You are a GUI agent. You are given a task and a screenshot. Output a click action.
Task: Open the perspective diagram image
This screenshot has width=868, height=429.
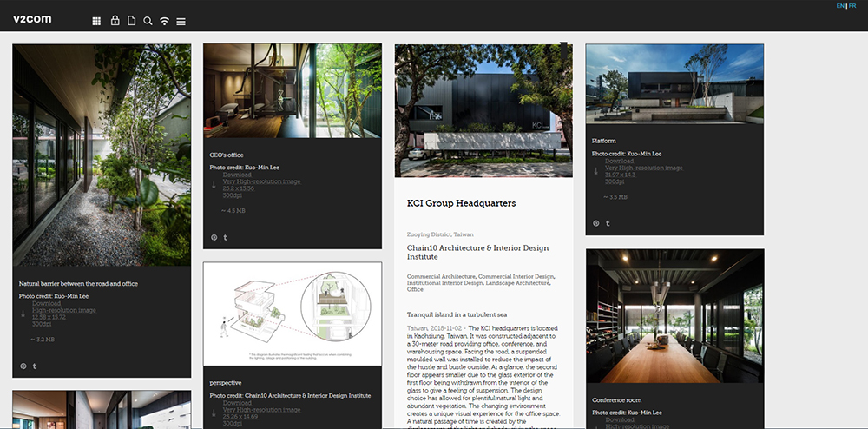[293, 313]
